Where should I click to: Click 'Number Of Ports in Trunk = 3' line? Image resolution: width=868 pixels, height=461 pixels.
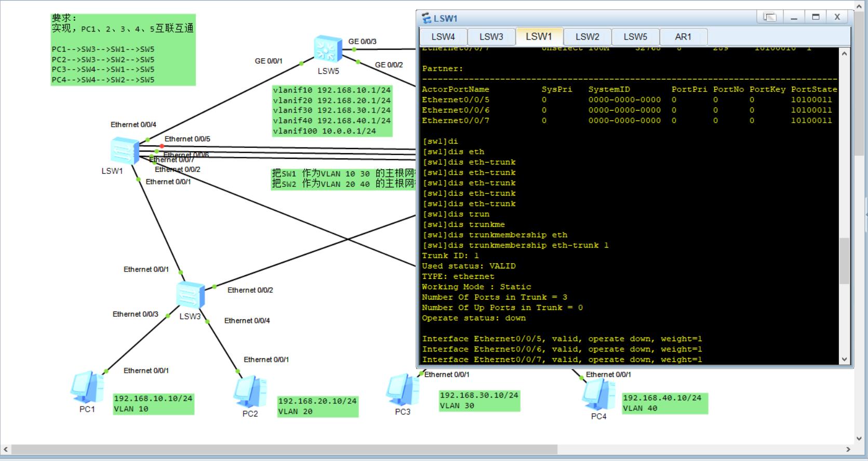coord(495,297)
